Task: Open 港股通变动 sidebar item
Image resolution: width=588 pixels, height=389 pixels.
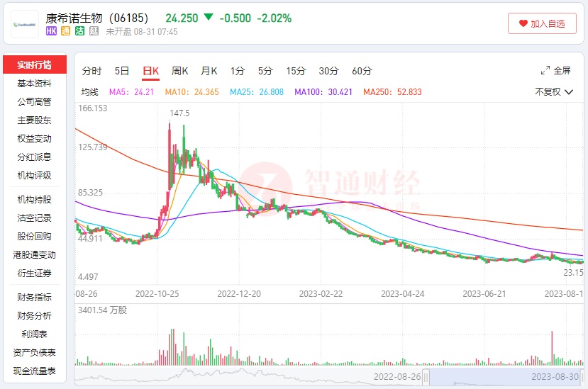Action: tap(35, 254)
